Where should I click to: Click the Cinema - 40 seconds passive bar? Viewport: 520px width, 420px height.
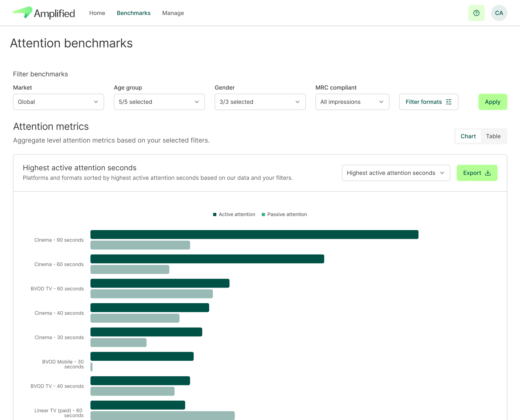(x=135, y=318)
